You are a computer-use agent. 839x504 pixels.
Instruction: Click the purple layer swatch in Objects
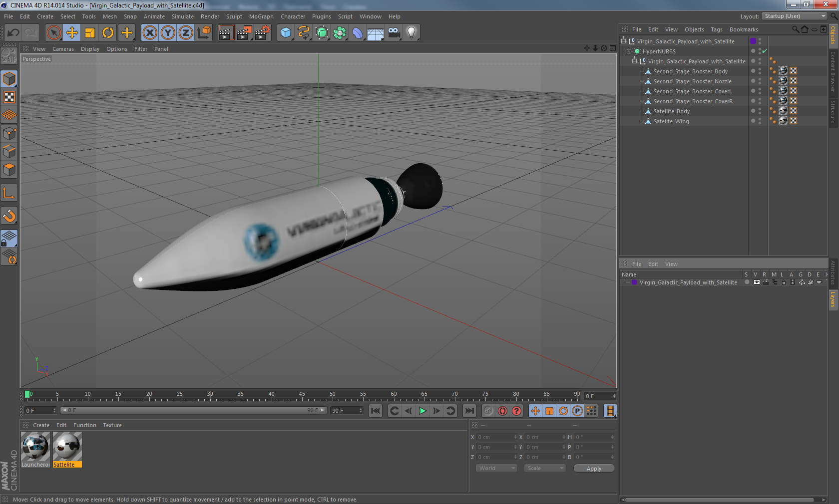coord(753,41)
